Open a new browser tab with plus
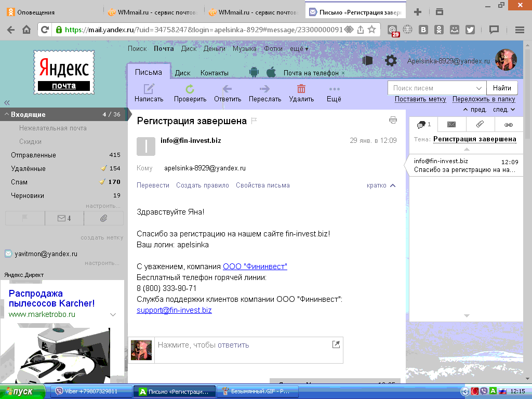The image size is (532, 399). pyautogui.click(x=418, y=12)
